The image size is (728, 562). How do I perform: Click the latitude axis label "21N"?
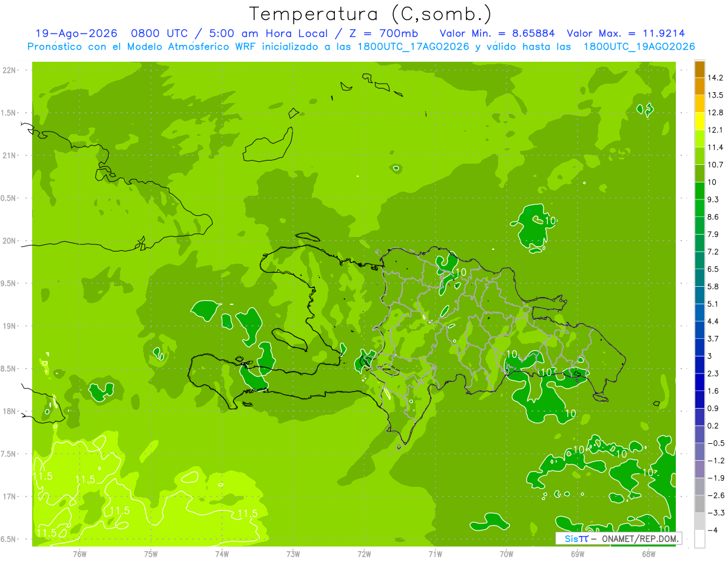[x=10, y=156]
